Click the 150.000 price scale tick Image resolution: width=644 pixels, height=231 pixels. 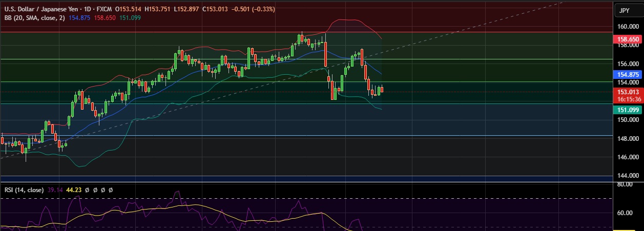627,120
